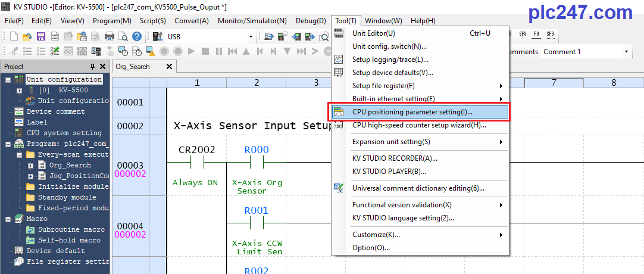Click row number 00001 in the ladder editor

pyautogui.click(x=130, y=102)
